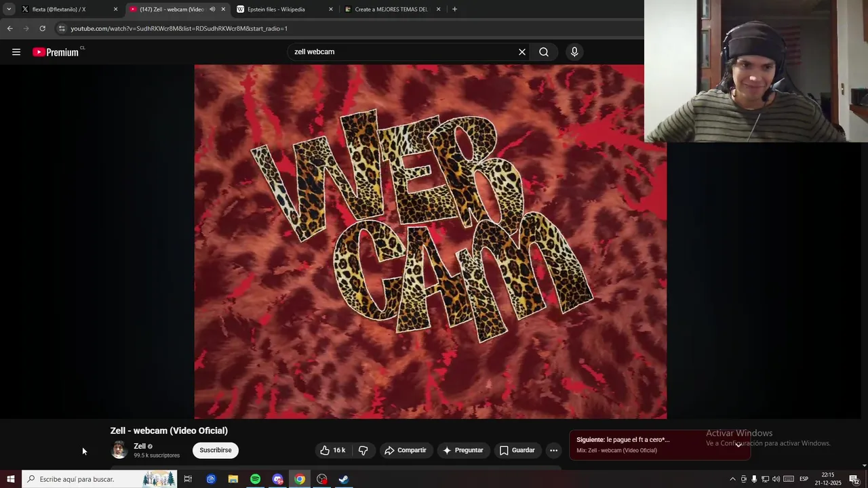Viewport: 868px width, 488px height.
Task: Open a new browser tab
Action: point(454,9)
